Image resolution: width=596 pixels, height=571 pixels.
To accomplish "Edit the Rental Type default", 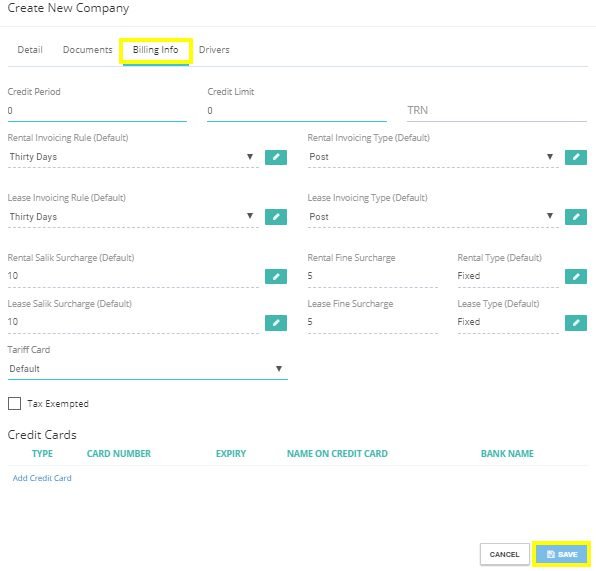I will coord(575,276).
